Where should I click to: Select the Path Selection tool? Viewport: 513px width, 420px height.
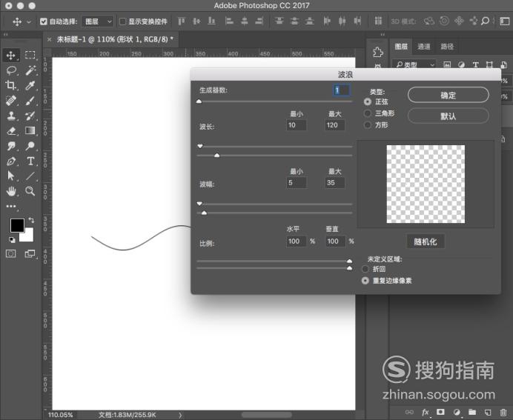pyautogui.click(x=11, y=176)
